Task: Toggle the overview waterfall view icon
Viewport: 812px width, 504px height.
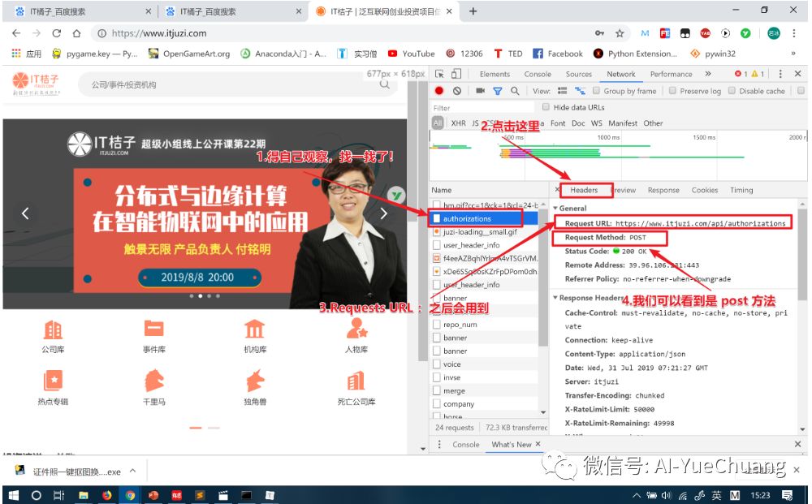Action: 580,91
